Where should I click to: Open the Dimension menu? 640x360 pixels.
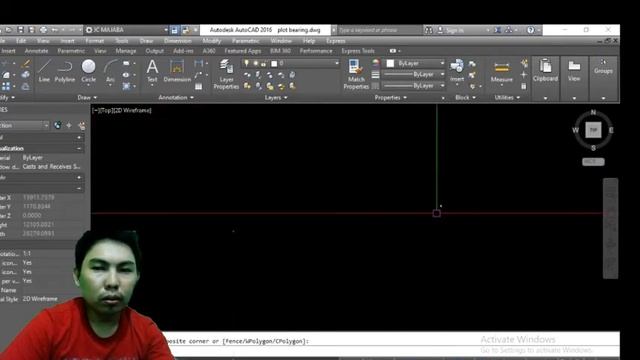pyautogui.click(x=178, y=41)
